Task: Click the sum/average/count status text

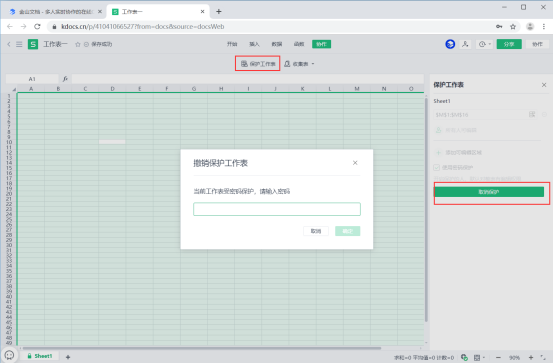Action: pyautogui.click(x=424, y=358)
